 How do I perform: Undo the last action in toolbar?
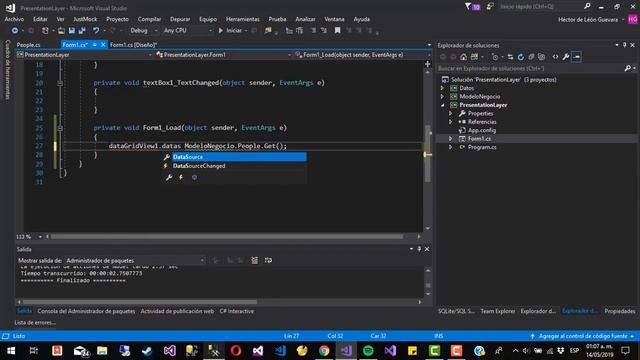tap(96, 31)
